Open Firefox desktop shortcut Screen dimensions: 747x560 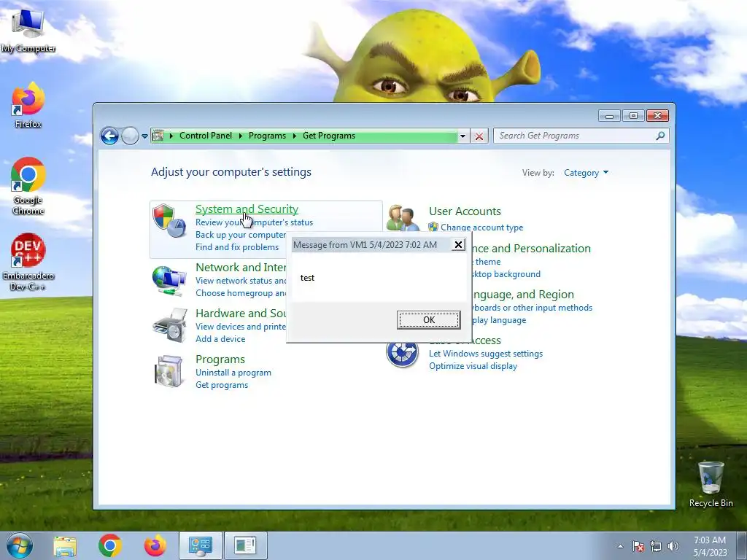(28, 105)
